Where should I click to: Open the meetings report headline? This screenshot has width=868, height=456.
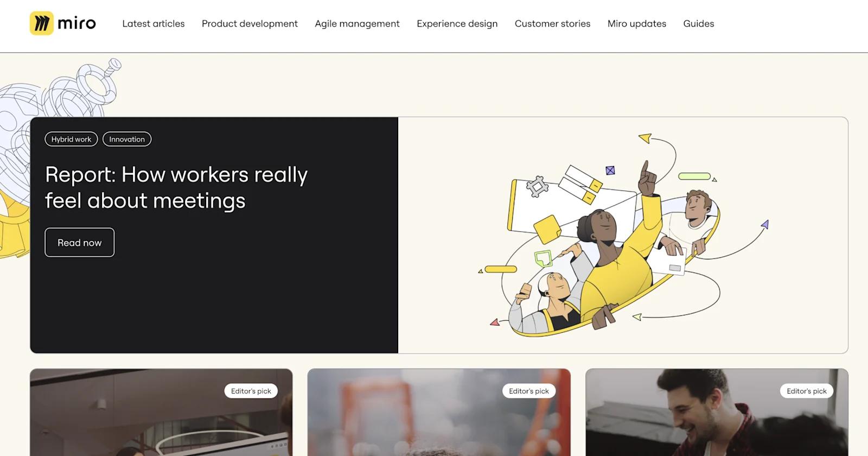click(x=176, y=187)
